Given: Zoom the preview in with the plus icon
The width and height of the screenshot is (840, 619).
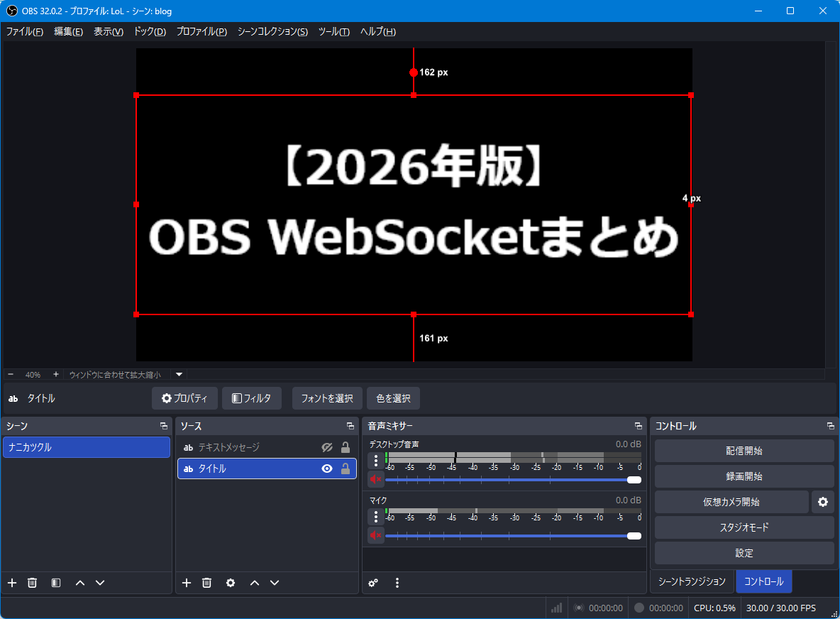Looking at the screenshot, I should click(55, 374).
